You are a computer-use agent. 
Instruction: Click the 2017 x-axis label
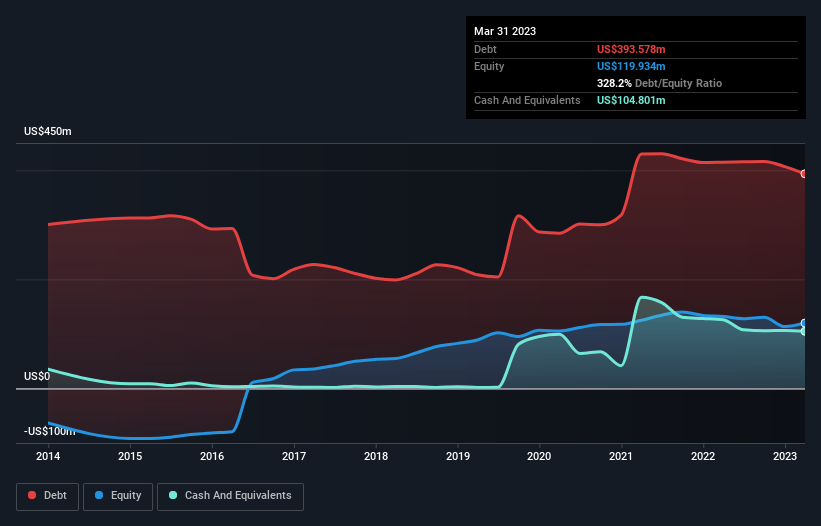294,456
